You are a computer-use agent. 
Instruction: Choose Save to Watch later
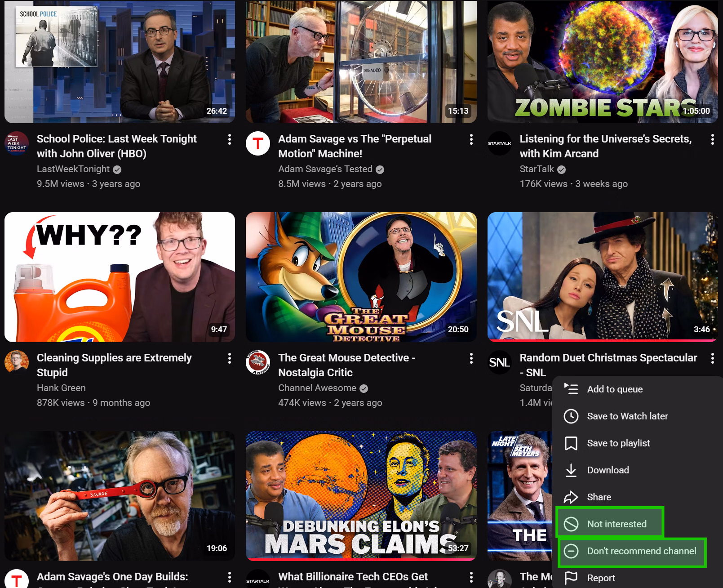click(x=627, y=416)
